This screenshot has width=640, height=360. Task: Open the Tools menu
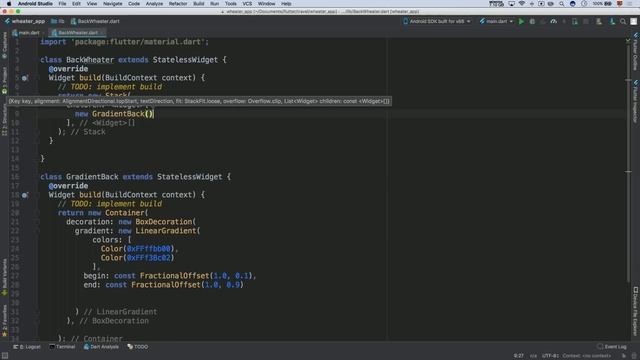point(231,4)
